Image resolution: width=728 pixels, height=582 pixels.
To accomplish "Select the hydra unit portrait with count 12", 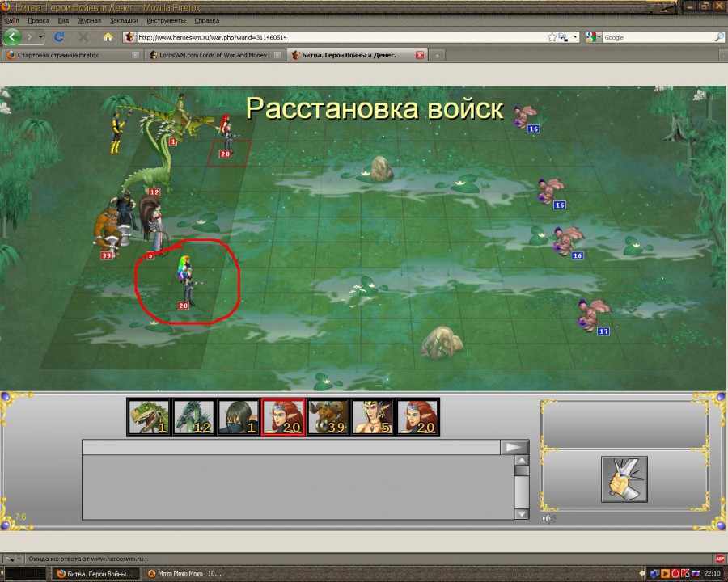I will (193, 417).
